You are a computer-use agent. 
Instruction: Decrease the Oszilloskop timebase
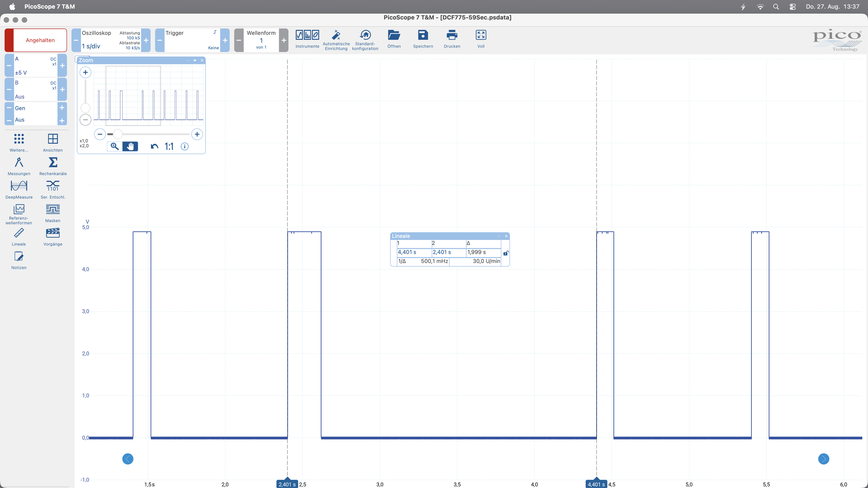76,40
